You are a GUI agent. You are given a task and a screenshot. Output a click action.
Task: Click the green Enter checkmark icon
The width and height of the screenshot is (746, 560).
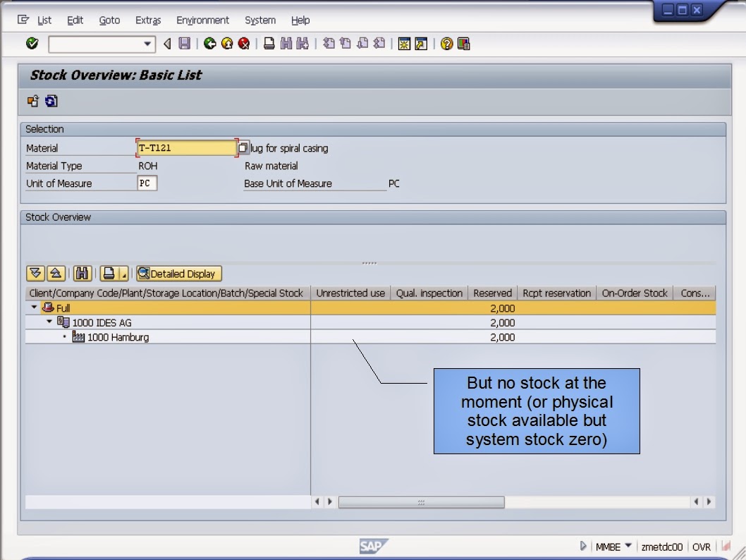(x=32, y=44)
